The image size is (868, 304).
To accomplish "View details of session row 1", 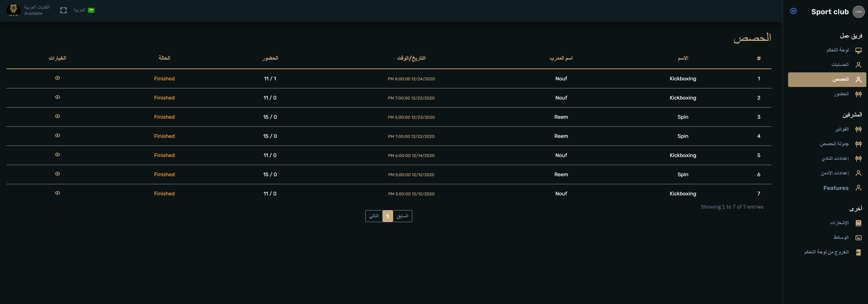I will click(x=58, y=78).
